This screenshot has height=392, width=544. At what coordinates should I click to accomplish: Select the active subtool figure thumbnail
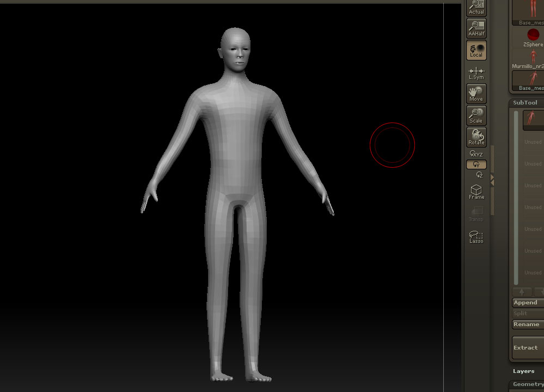(533, 120)
